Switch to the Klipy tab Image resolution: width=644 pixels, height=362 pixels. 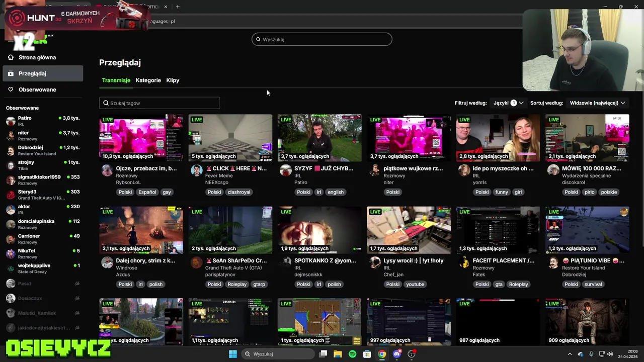point(173,80)
